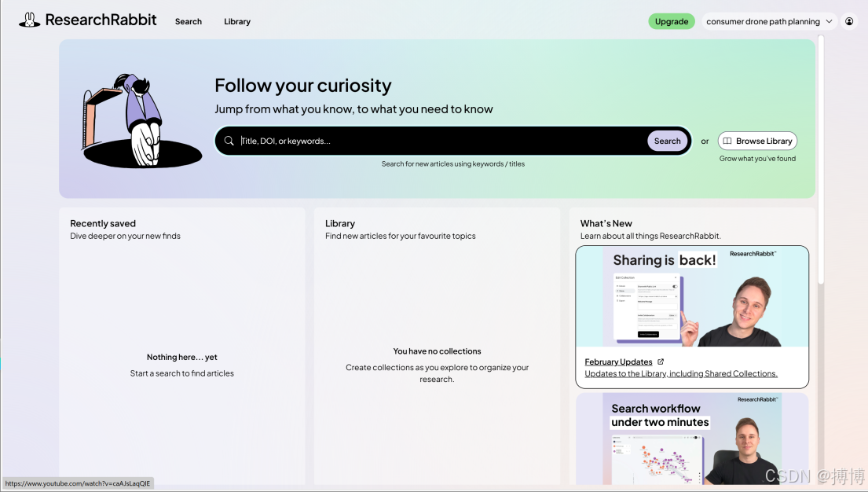Image resolution: width=868 pixels, height=492 pixels.
Task: Click the Library card heading
Action: tap(340, 223)
